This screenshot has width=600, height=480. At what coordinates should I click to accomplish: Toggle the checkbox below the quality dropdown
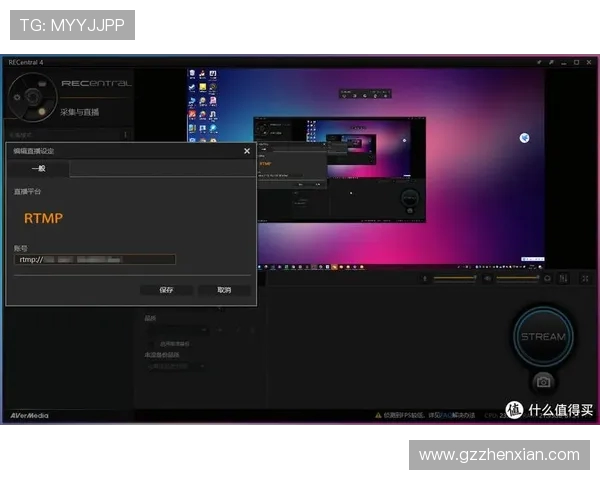153,343
